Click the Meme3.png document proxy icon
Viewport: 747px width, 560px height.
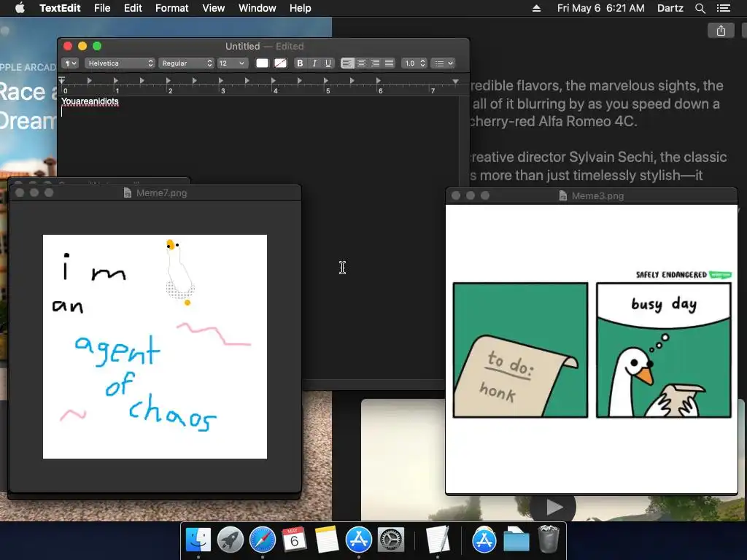click(562, 195)
